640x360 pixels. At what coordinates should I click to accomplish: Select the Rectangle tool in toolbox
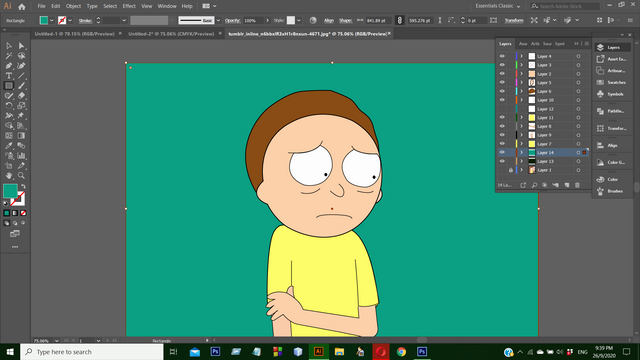(9, 86)
